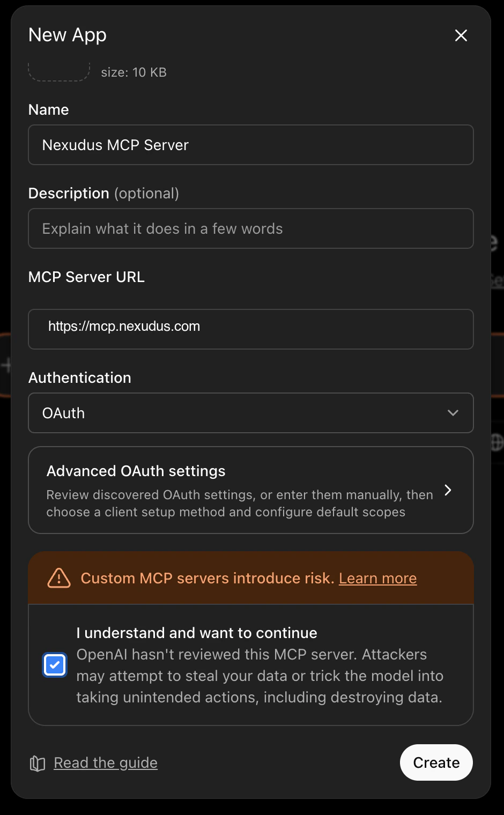This screenshot has height=815, width=504.
Task: Click the 'Advanced OAuth settings' heading
Action: (x=136, y=471)
